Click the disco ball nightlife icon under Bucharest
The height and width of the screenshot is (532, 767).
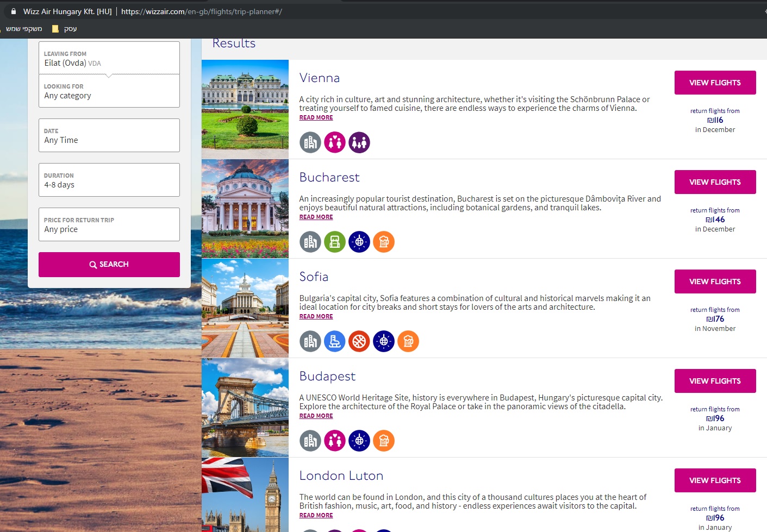click(359, 242)
